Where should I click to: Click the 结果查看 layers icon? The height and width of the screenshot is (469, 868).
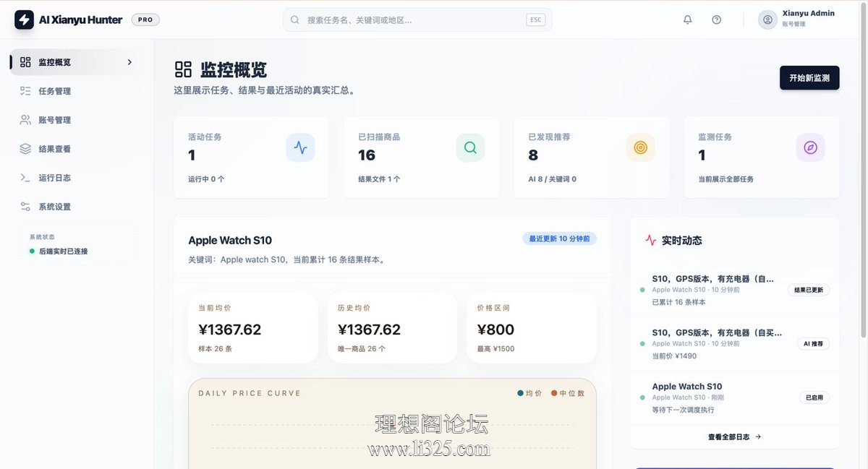[25, 149]
